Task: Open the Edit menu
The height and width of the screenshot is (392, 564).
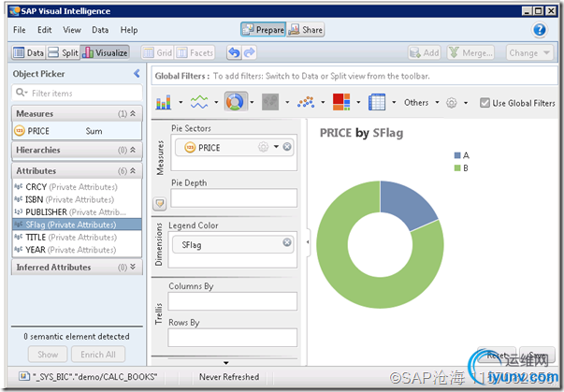Action: click(x=45, y=30)
